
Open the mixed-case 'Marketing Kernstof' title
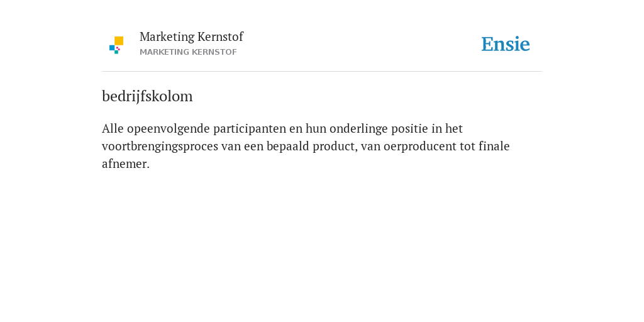pyautogui.click(x=191, y=37)
